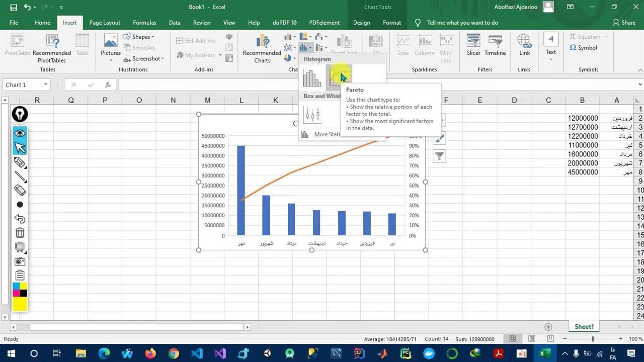Open Chart Styles paintbrush button
Viewport: 644px width, 362px height.
pos(439,138)
